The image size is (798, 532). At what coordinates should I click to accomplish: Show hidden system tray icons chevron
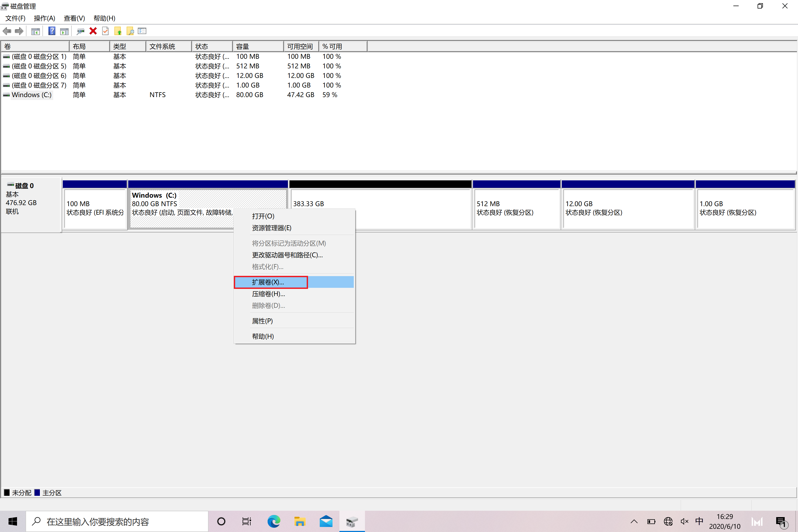(x=634, y=521)
